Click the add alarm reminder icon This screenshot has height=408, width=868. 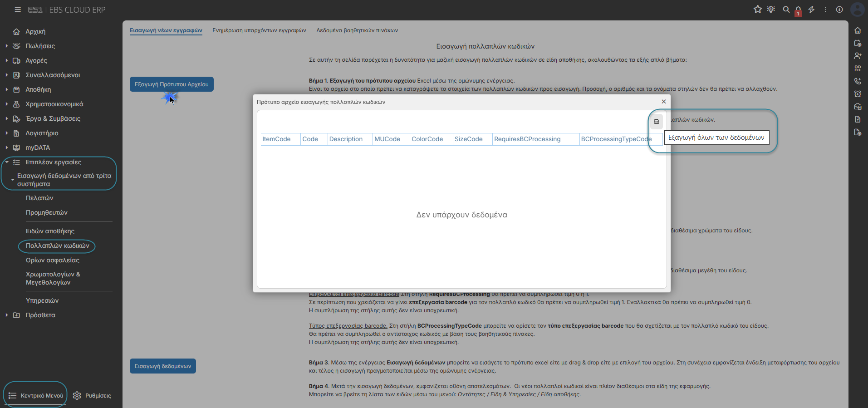pyautogui.click(x=858, y=94)
